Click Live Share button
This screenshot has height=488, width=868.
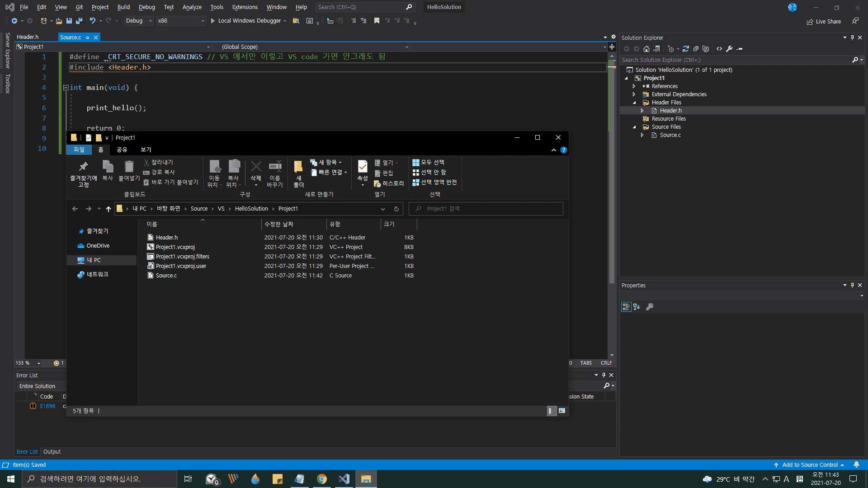click(x=824, y=22)
